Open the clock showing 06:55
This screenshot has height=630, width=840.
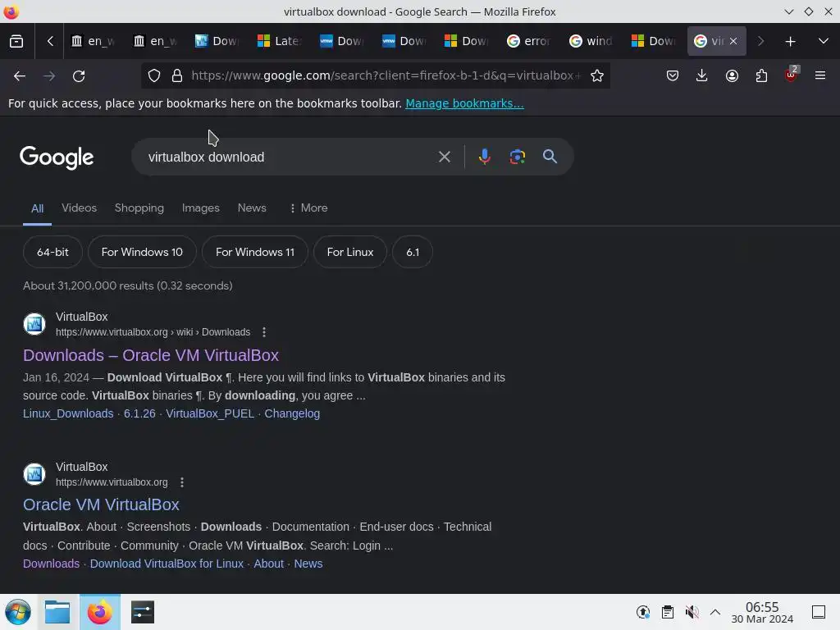[x=762, y=612]
